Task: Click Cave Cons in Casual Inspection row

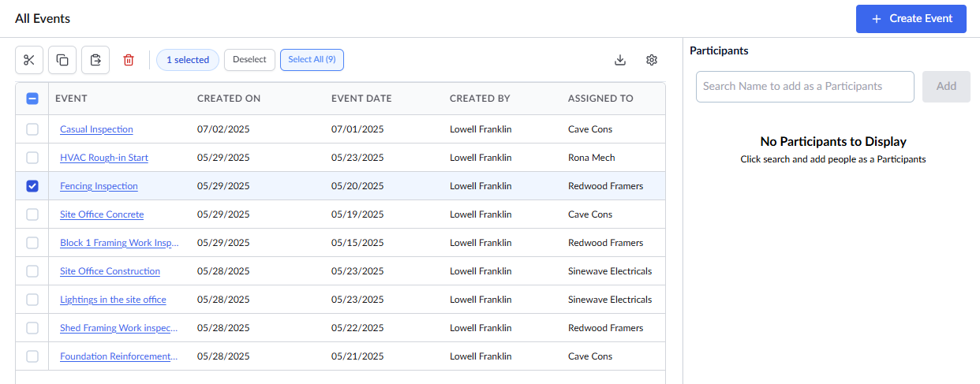Action: [x=590, y=129]
